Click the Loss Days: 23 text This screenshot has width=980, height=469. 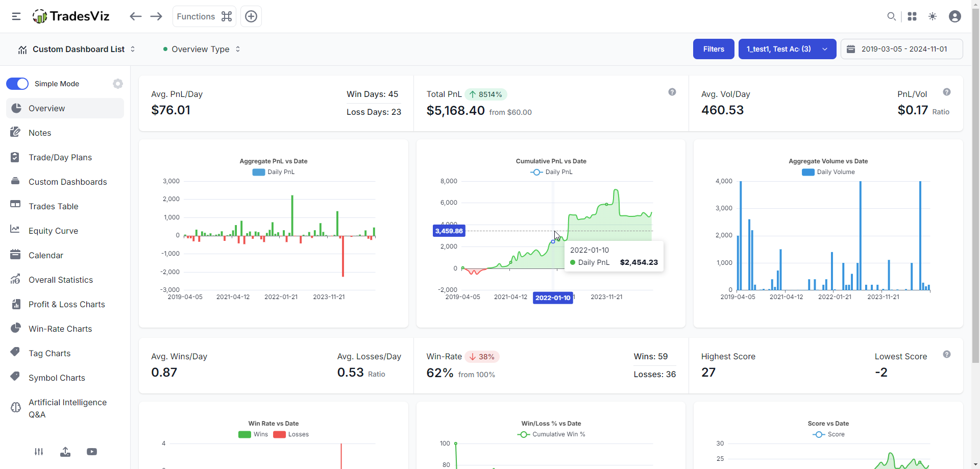(x=374, y=112)
